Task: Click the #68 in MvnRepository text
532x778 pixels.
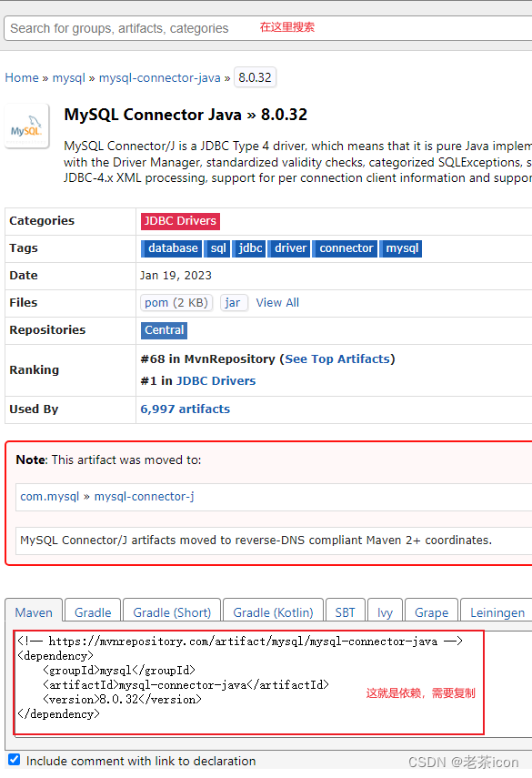Action: pyautogui.click(x=207, y=359)
